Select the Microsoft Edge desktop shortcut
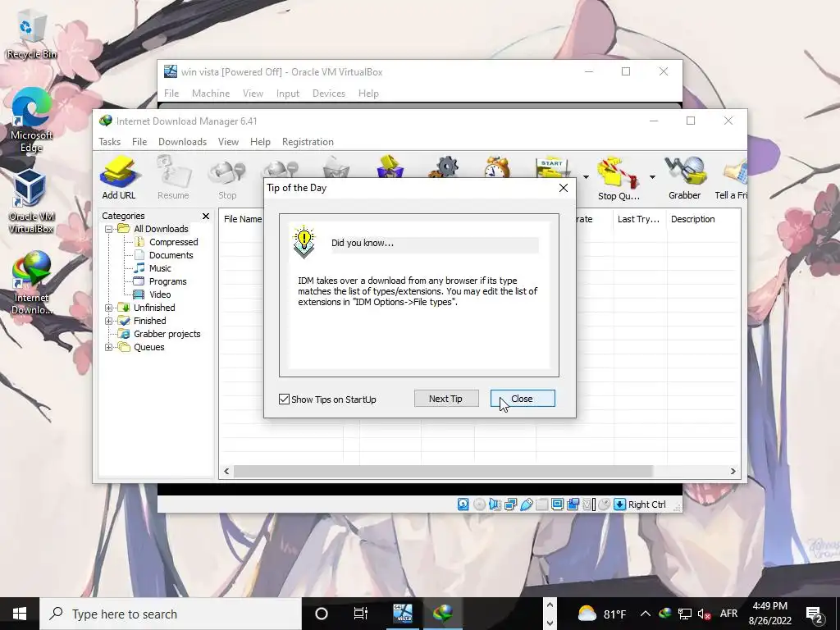The image size is (840, 630). [x=31, y=120]
